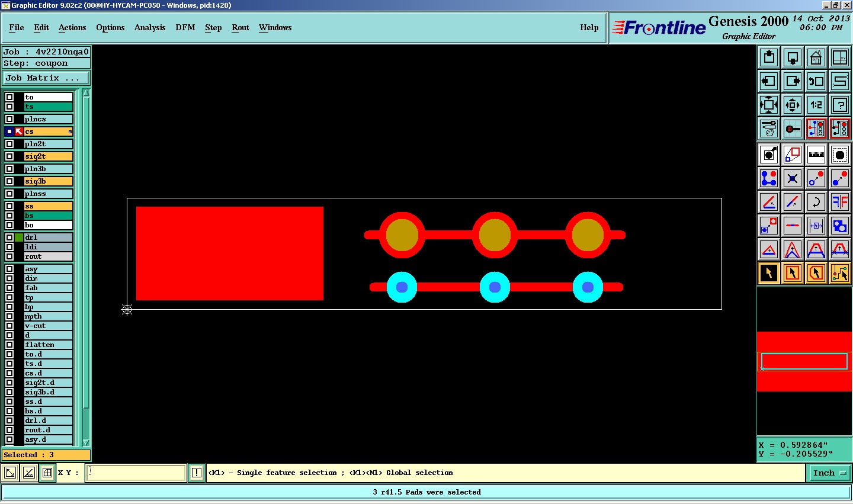Image resolution: width=853 pixels, height=504 pixels.
Task: Select the black arrow single-select tool
Action: [769, 274]
